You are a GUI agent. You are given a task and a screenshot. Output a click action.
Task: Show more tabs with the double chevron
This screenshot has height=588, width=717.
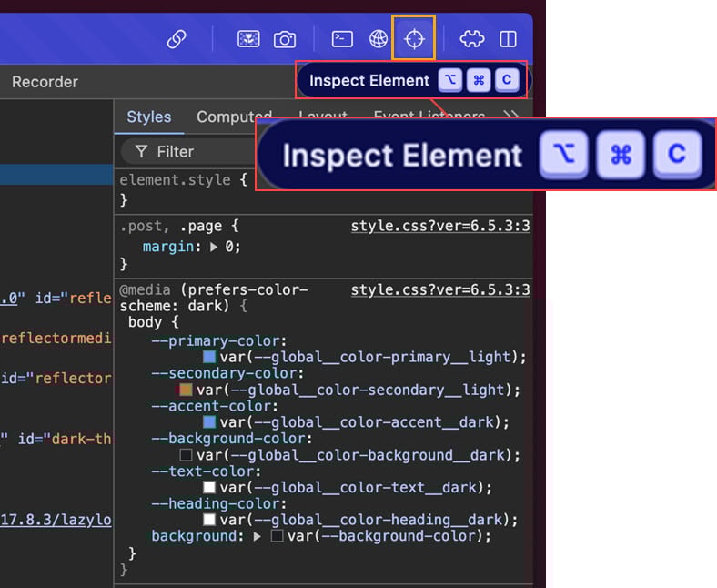coord(510,115)
